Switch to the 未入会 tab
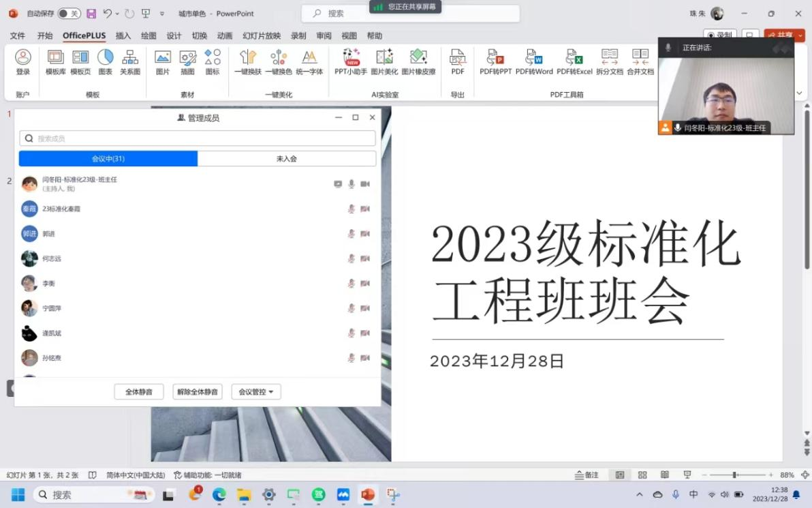The height and width of the screenshot is (508, 812). pos(286,159)
